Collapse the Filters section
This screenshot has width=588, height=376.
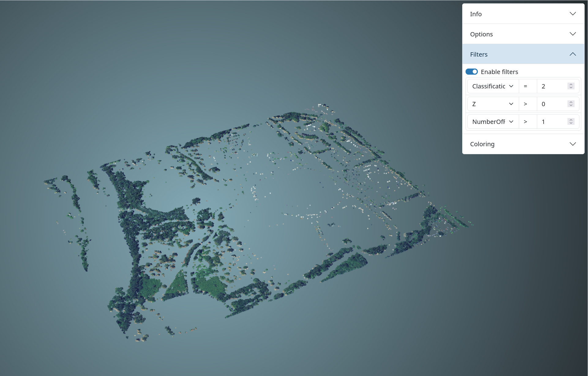(573, 54)
